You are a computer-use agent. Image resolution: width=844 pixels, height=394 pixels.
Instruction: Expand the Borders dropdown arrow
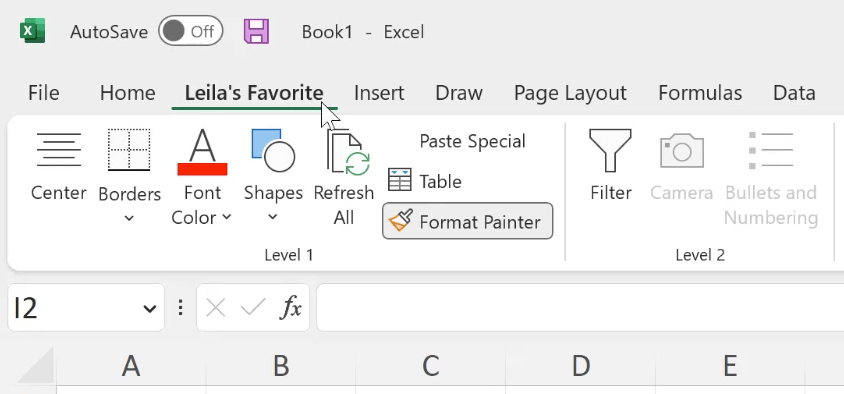pos(129,219)
